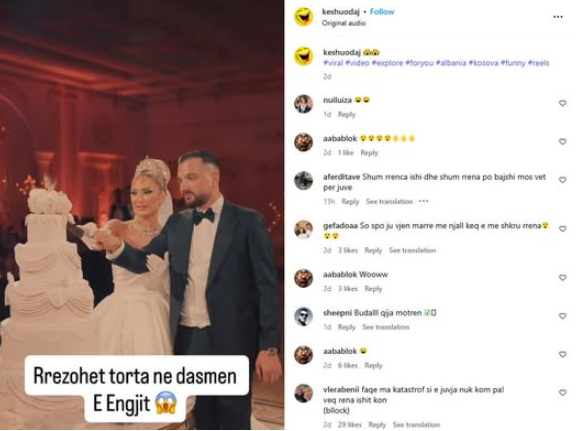Open aabablok's avatar beside Wooww comment
Image resolution: width=588 pixels, height=431 pixels.
pos(303,278)
